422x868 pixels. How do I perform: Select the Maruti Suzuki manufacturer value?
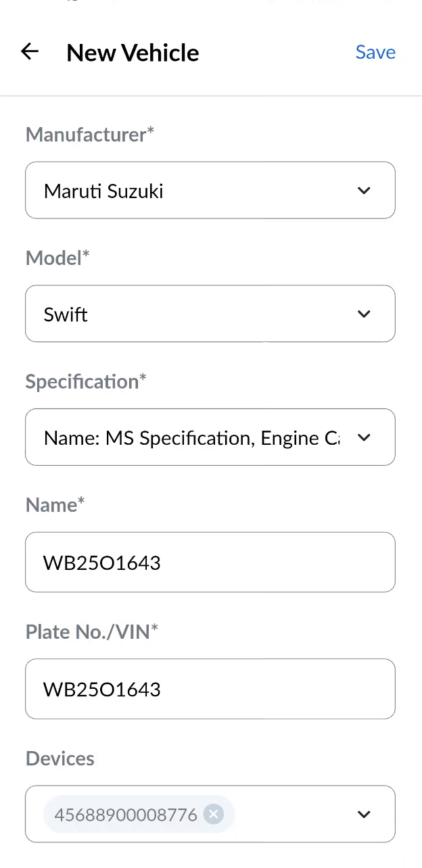103,191
